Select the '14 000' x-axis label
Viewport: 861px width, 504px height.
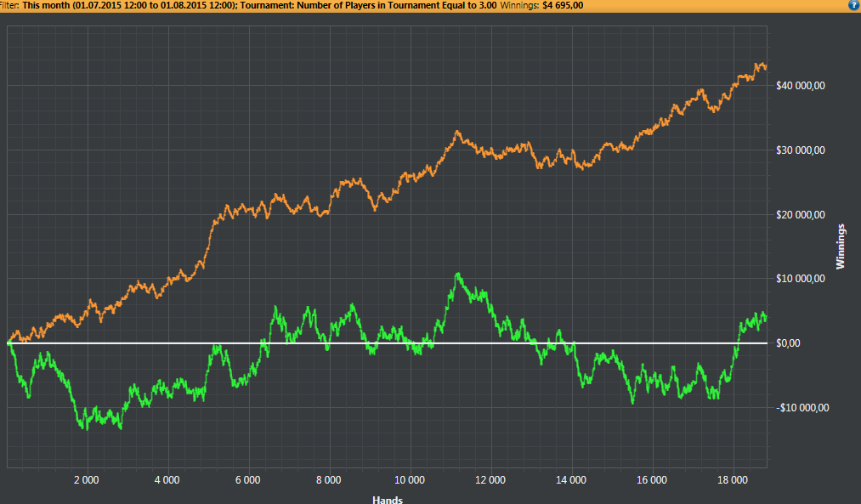570,480
